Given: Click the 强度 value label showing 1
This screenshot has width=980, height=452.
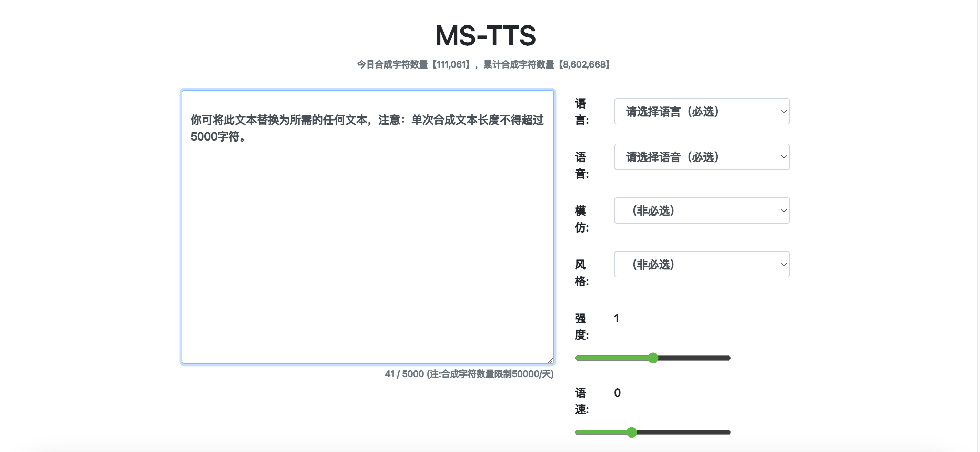Looking at the screenshot, I should (x=617, y=319).
